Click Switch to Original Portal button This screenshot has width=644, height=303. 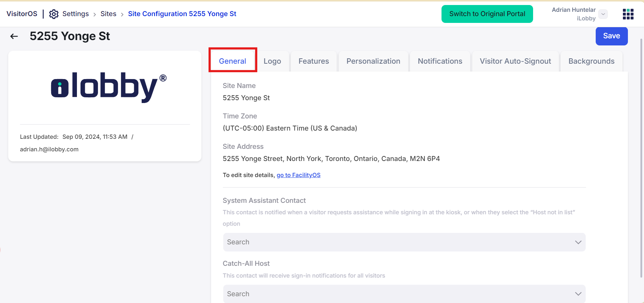tap(487, 14)
